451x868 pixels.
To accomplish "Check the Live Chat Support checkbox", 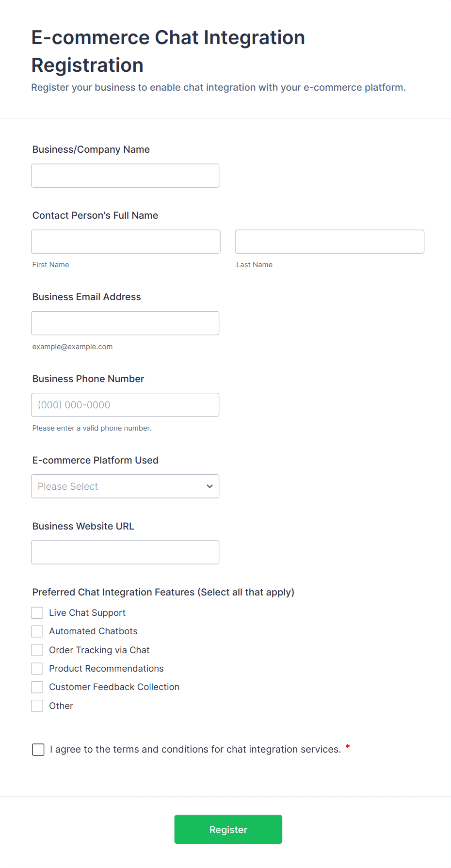I will (x=37, y=613).
